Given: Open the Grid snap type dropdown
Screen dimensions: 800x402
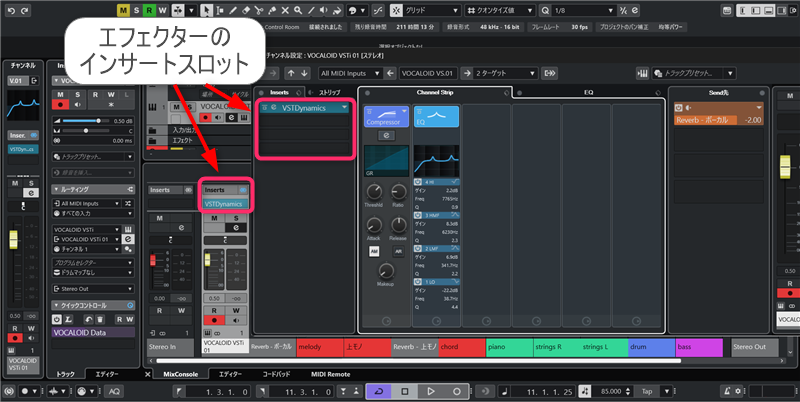Looking at the screenshot, I should point(432,10).
